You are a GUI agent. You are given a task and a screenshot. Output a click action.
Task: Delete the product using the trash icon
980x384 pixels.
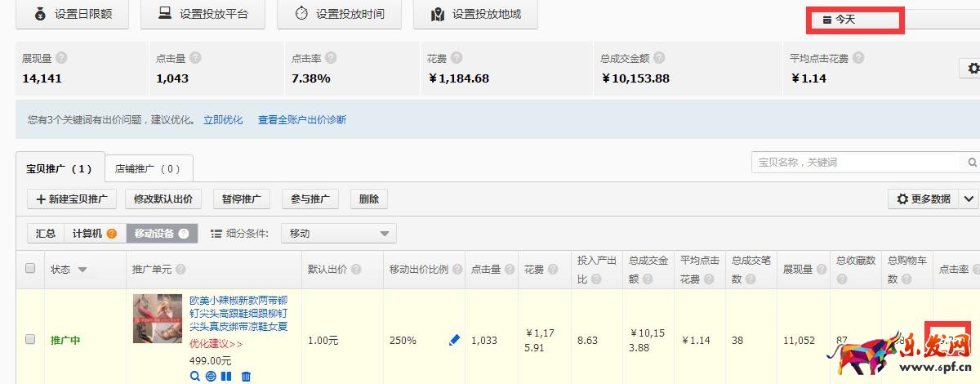[x=246, y=377]
